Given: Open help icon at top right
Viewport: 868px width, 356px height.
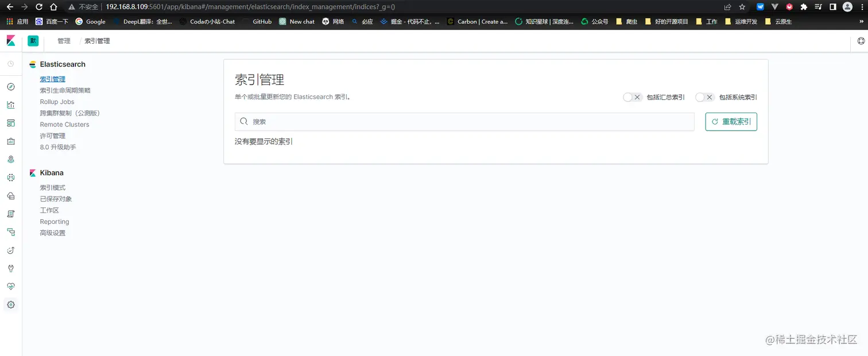Looking at the screenshot, I should click(x=861, y=41).
